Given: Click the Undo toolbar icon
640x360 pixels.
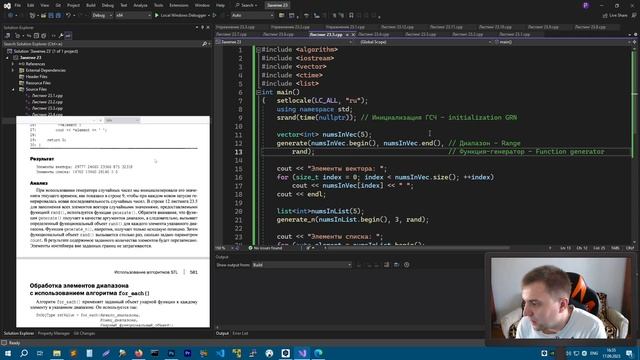Looking at the screenshot, I should pos(68,16).
